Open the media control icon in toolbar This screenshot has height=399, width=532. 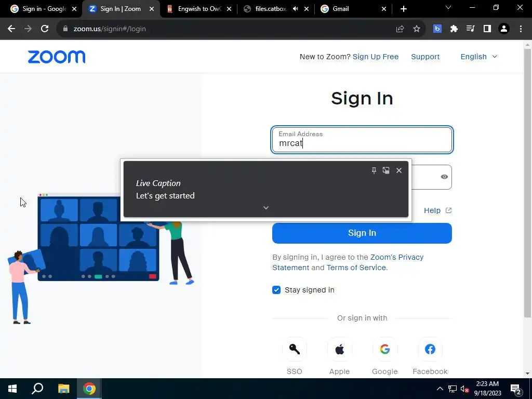pos(470,29)
